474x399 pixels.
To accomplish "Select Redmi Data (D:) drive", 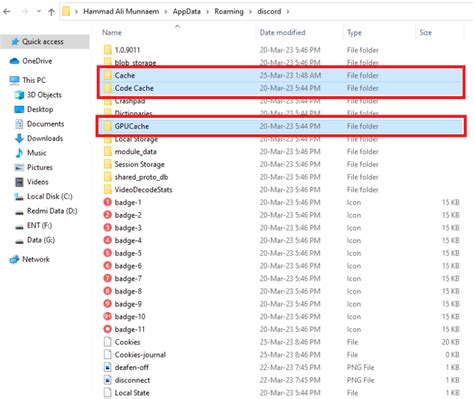I will [52, 211].
